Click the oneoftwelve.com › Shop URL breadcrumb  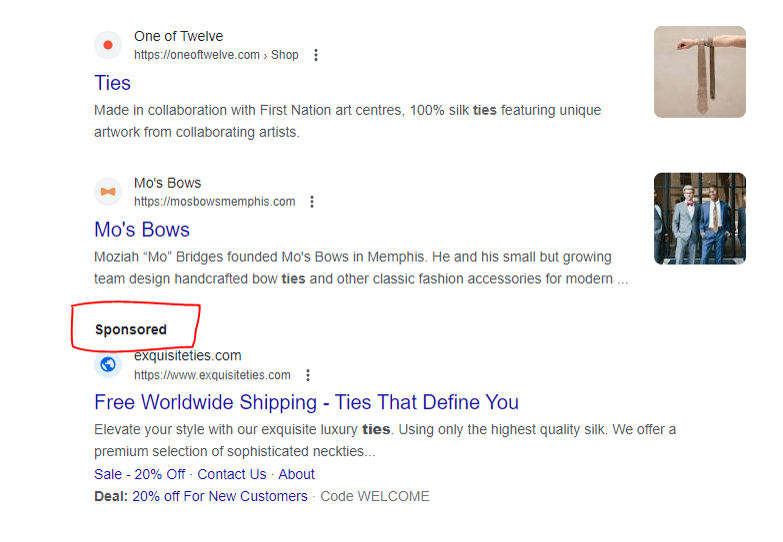216,55
